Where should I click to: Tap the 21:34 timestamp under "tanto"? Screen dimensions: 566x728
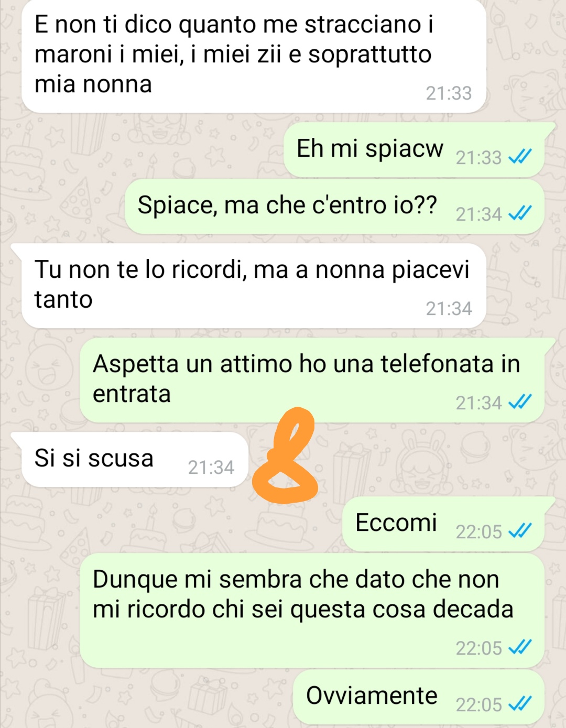click(449, 309)
